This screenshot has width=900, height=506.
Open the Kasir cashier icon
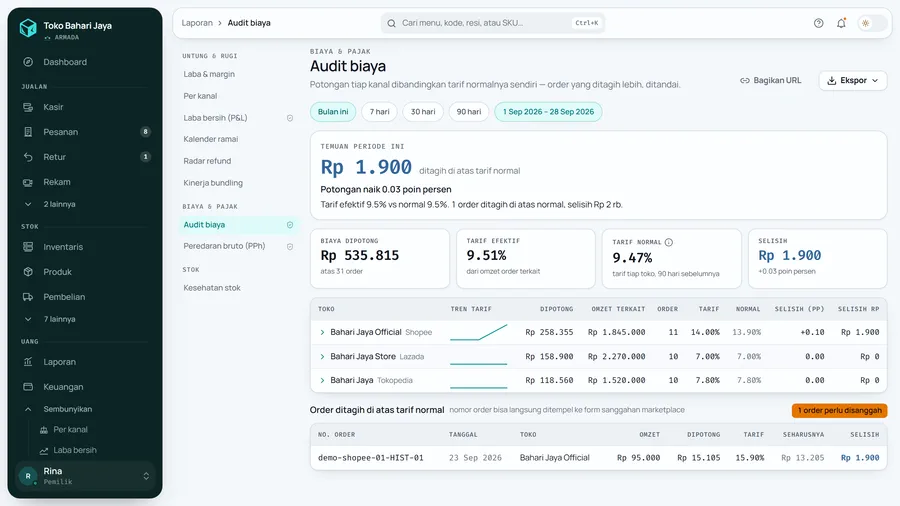point(28,107)
